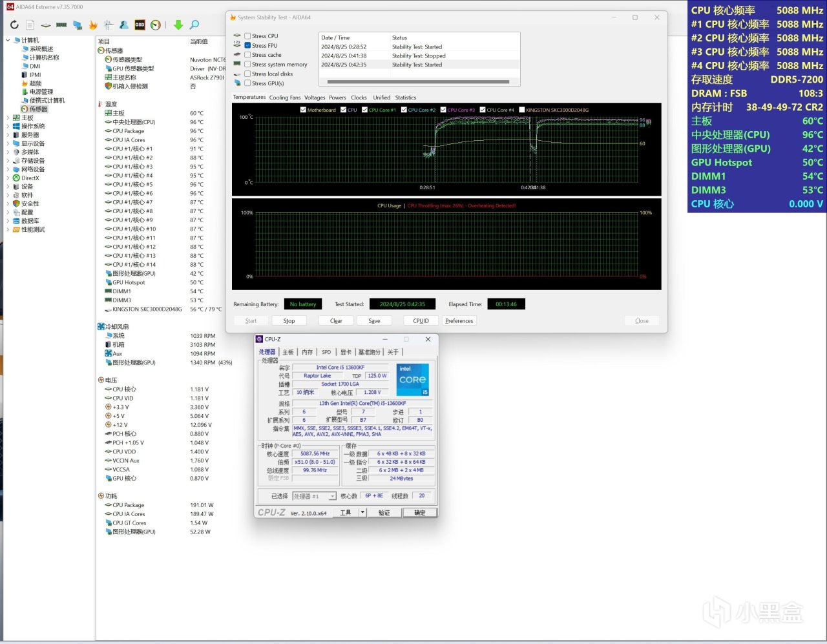This screenshot has height=644, width=827.
Task: Click the green download arrow update icon
Action: point(178,25)
